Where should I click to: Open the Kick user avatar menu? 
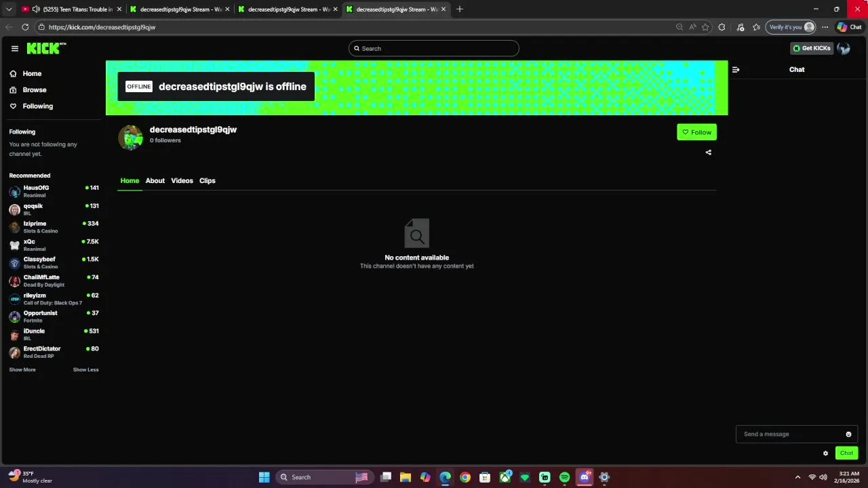(x=844, y=48)
